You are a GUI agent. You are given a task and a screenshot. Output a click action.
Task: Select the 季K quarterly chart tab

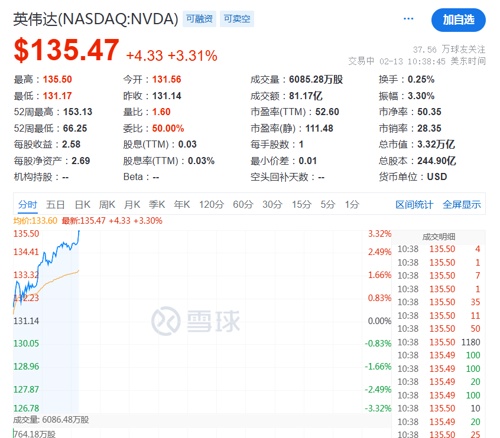click(x=157, y=204)
